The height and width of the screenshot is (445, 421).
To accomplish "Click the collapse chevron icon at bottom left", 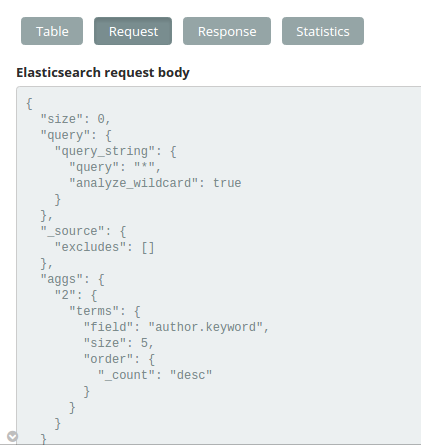I will point(12,436).
